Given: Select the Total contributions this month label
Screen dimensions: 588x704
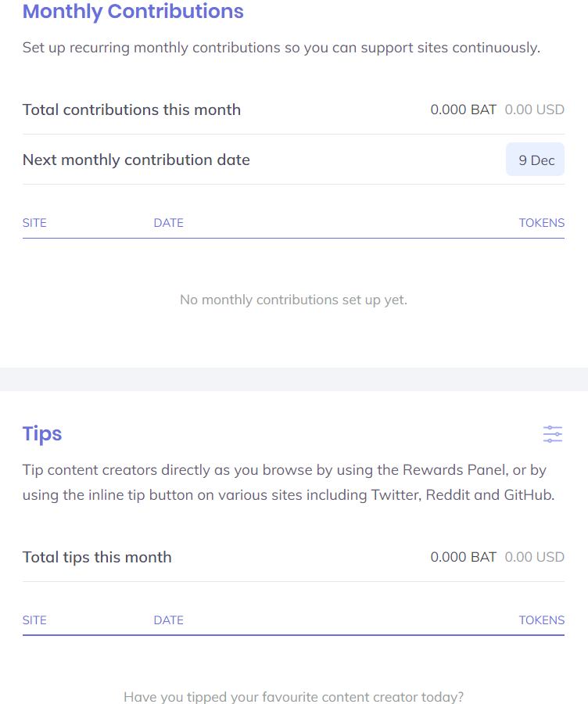Looking at the screenshot, I should coord(131,110).
